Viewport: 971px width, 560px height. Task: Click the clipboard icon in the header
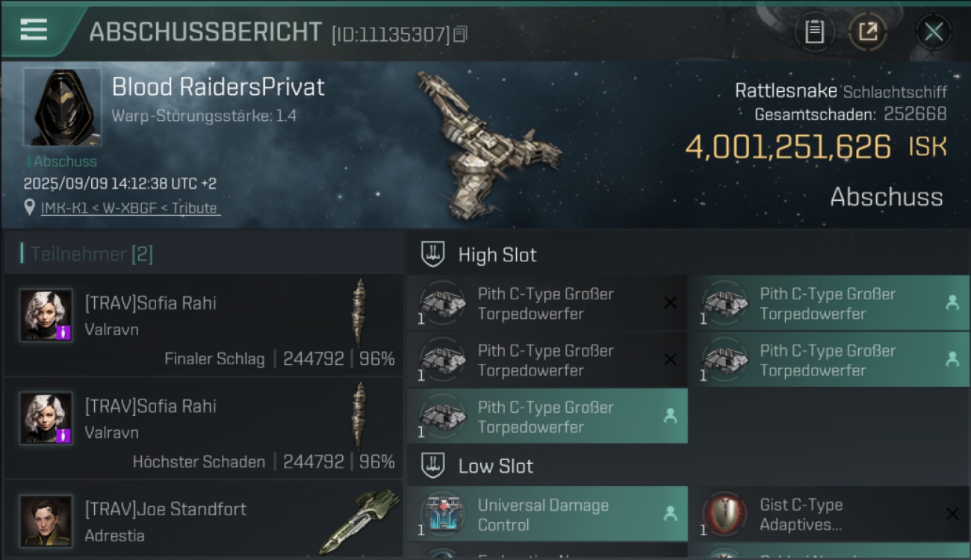coord(814,32)
